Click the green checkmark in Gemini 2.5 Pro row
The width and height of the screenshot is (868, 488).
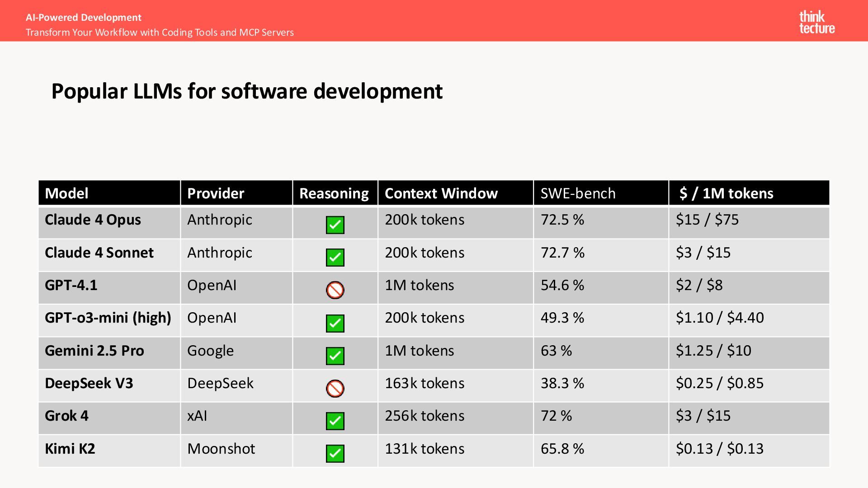[x=335, y=356]
